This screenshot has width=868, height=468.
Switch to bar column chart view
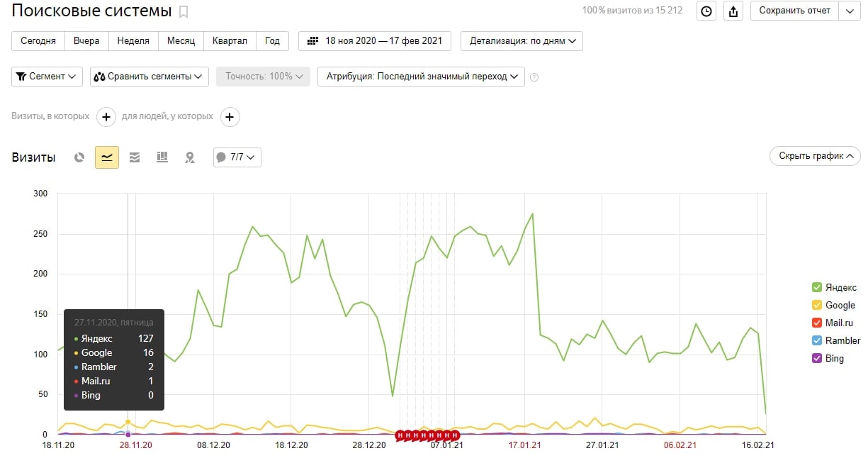coord(162,157)
